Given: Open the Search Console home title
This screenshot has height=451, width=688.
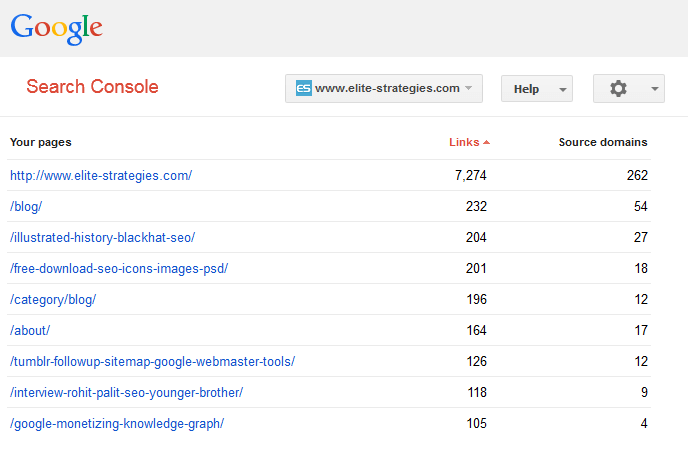Looking at the screenshot, I should click(x=92, y=87).
